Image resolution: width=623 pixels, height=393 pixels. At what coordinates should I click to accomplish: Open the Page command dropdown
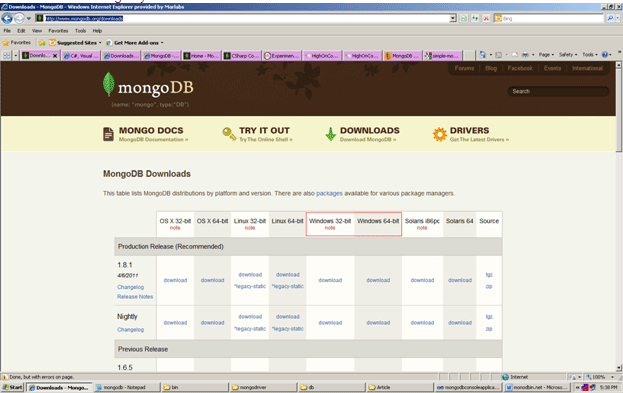coord(546,55)
